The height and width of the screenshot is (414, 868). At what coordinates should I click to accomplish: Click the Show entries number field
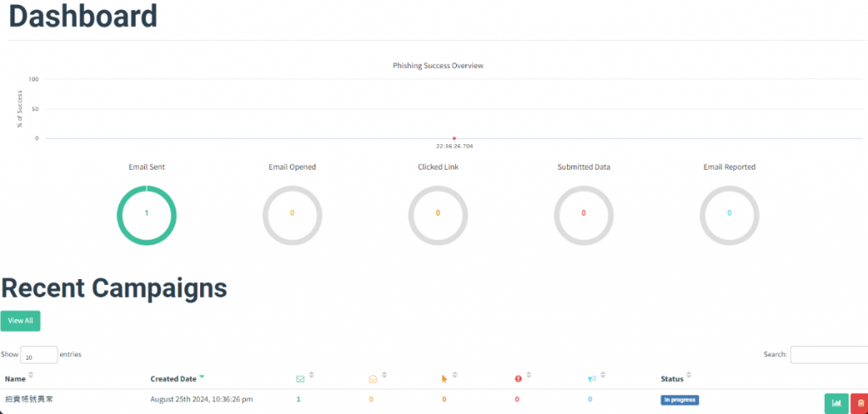point(39,355)
